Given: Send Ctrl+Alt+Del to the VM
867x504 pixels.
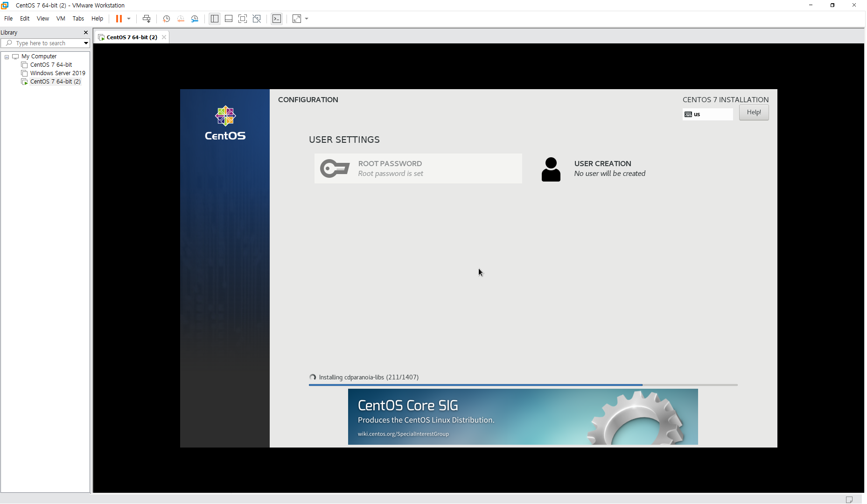Looking at the screenshot, I should 147,19.
